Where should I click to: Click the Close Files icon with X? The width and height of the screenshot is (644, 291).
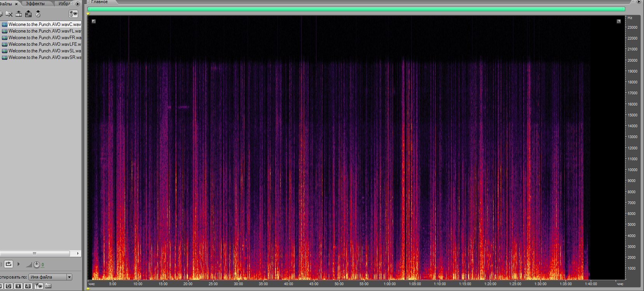[x=9, y=14]
